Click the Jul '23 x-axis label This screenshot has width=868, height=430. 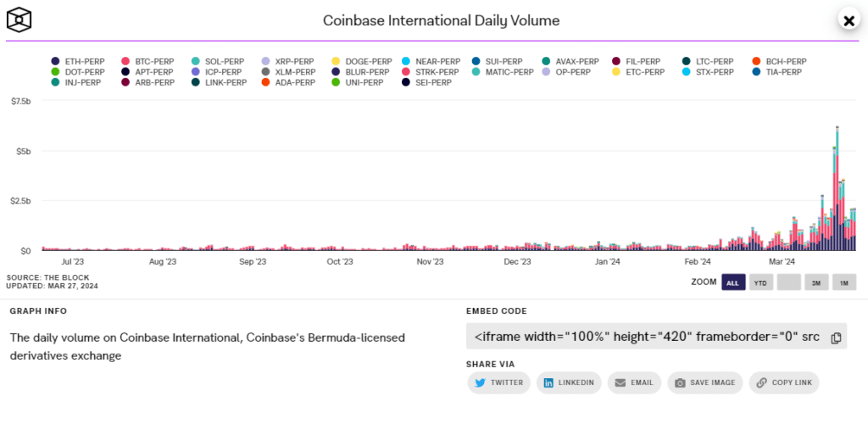(x=74, y=261)
